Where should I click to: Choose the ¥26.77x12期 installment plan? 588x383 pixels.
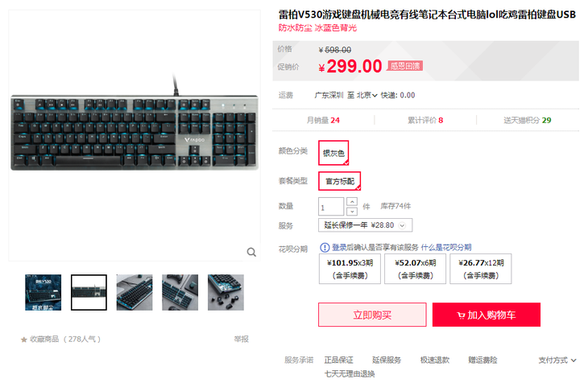click(x=481, y=269)
